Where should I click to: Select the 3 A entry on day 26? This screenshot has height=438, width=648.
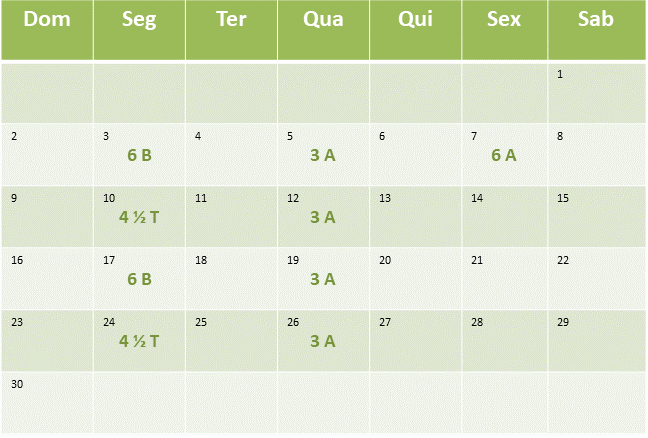coord(323,341)
